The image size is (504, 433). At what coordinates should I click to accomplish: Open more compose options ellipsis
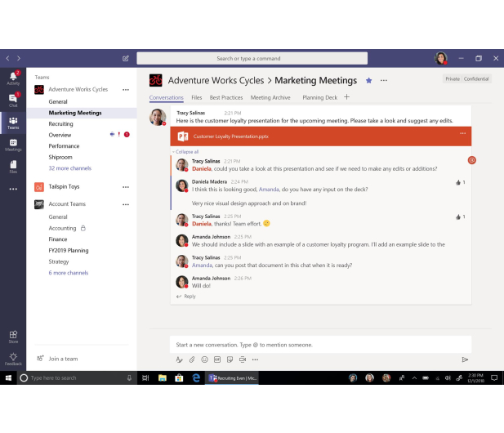click(x=255, y=359)
